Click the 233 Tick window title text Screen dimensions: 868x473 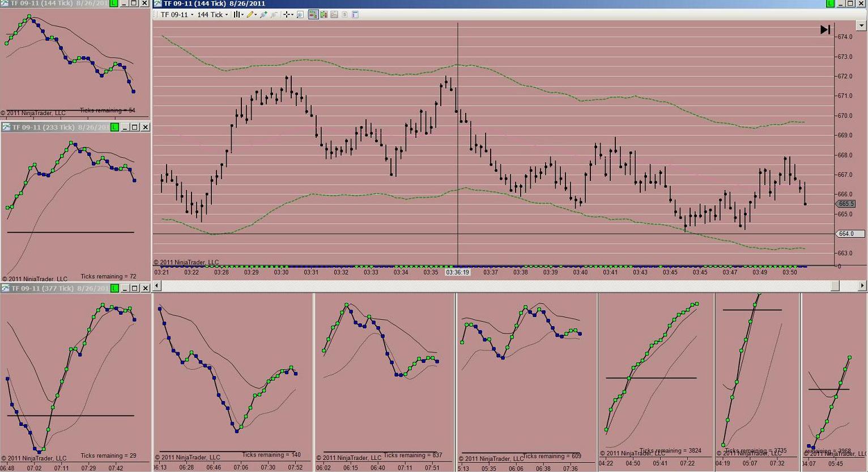pyautogui.click(x=59, y=127)
